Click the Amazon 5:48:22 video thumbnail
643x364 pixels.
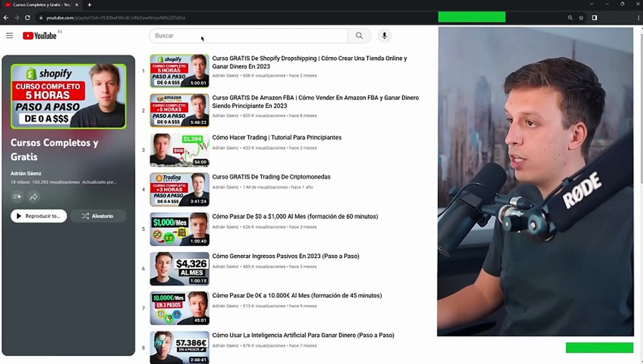tap(179, 110)
